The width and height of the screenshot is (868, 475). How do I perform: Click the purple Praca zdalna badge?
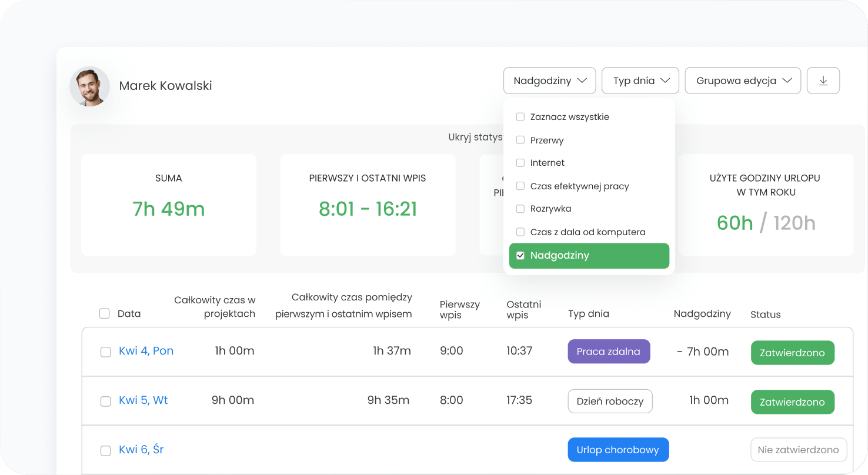pyautogui.click(x=608, y=352)
